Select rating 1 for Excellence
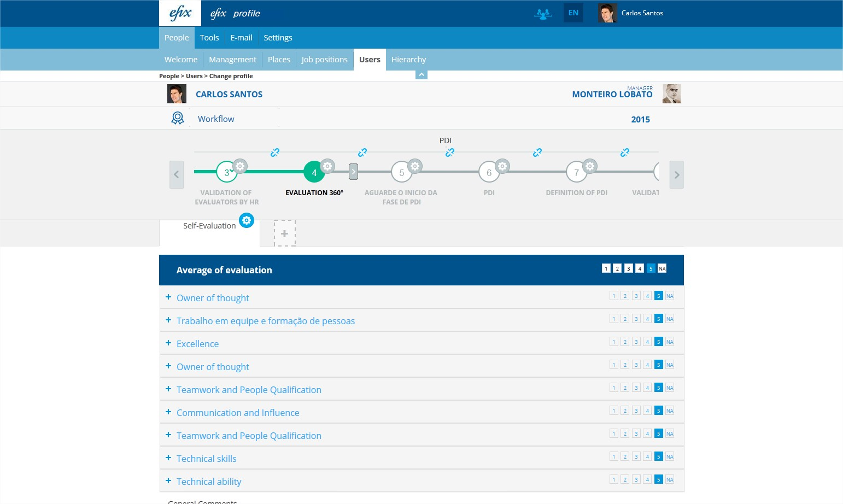 click(613, 341)
